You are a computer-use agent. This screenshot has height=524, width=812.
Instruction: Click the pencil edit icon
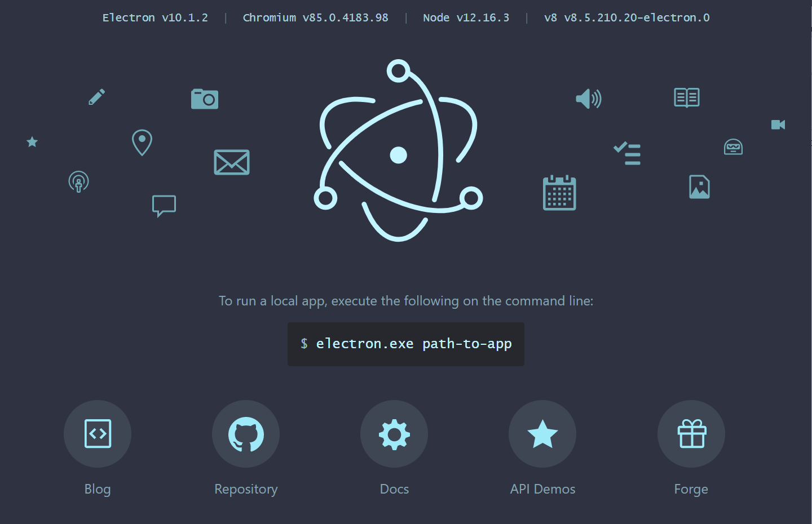click(96, 96)
